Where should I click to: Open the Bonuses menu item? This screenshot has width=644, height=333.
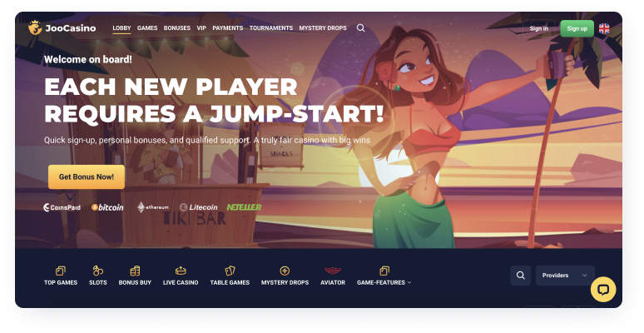[x=177, y=28]
